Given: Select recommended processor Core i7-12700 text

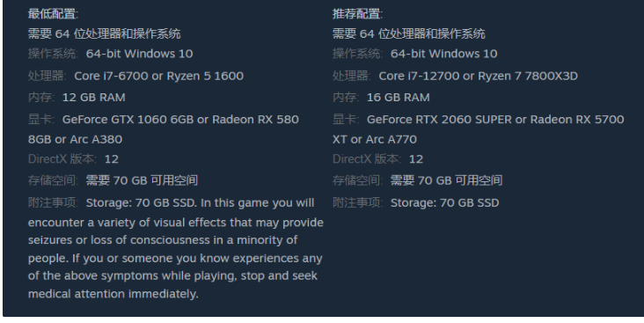Looking at the screenshot, I should click(x=419, y=76).
